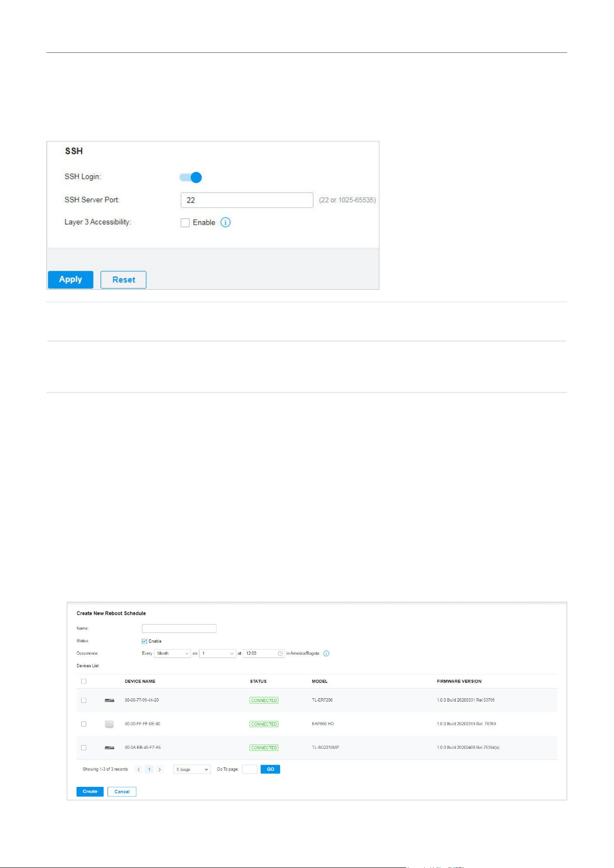This screenshot has width=614, height=868.
Task: Click the CONNECTED badge for TL-SG2210MP
Action: (264, 747)
